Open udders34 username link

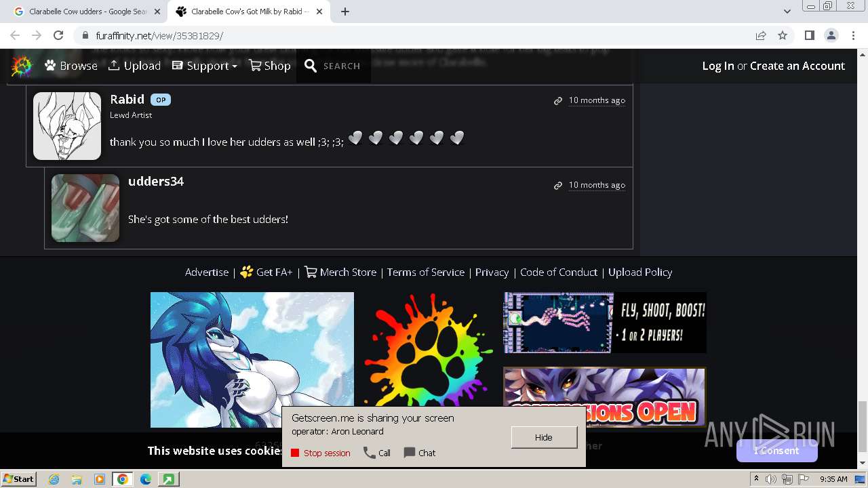(x=156, y=181)
